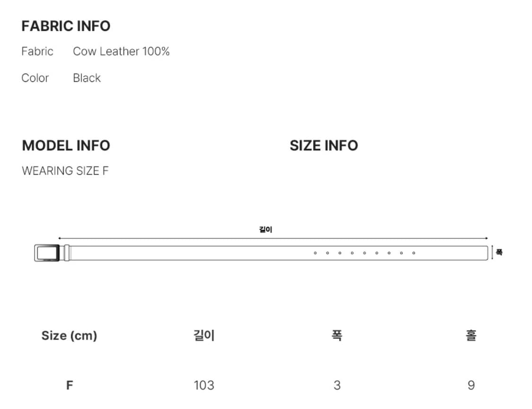Click the SIZE INFO heading
The height and width of the screenshot is (409, 532).
coord(324,146)
